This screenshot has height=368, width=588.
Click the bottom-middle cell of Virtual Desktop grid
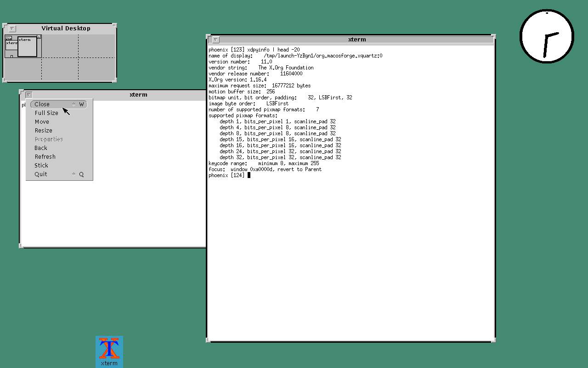[60, 69]
